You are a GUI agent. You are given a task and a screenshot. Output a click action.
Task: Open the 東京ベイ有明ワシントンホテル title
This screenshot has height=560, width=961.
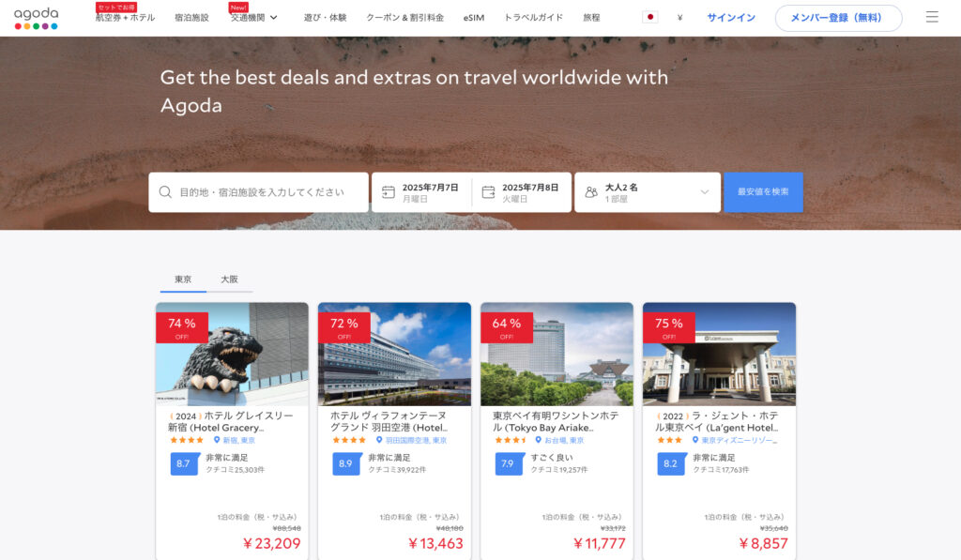point(556,421)
